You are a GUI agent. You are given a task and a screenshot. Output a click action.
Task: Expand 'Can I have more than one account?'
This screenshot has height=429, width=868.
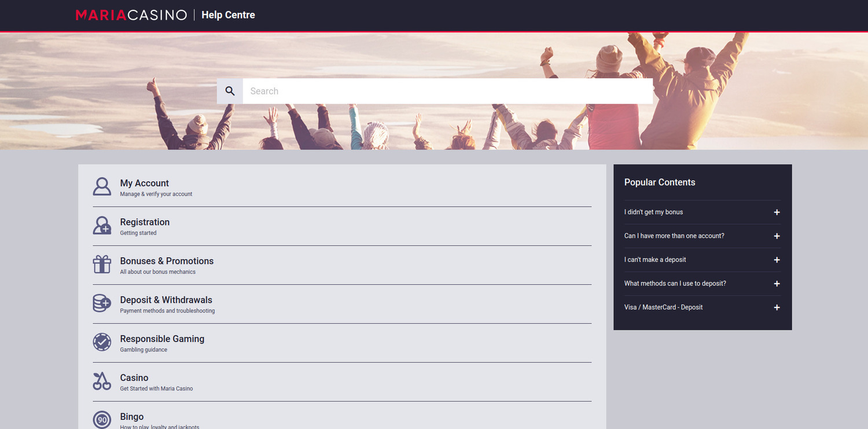777,236
